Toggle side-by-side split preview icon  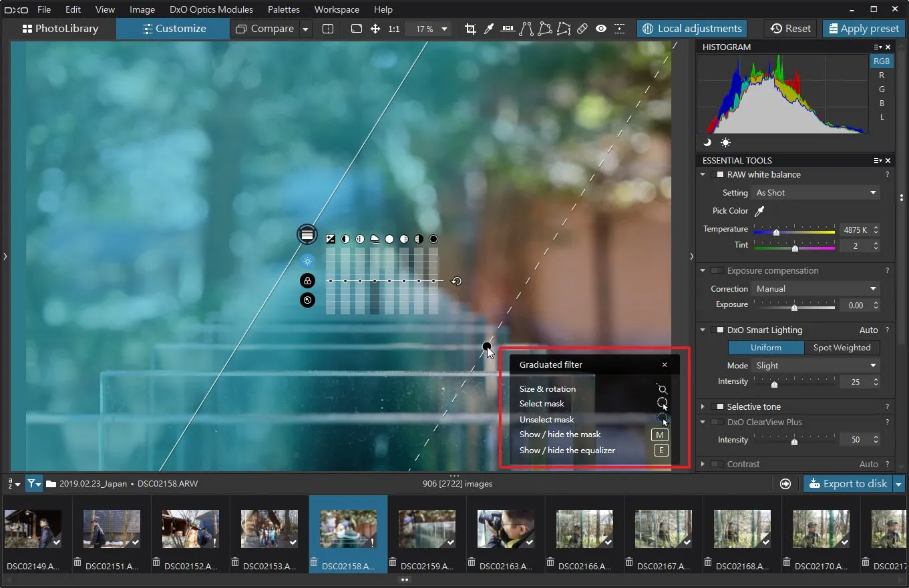328,29
